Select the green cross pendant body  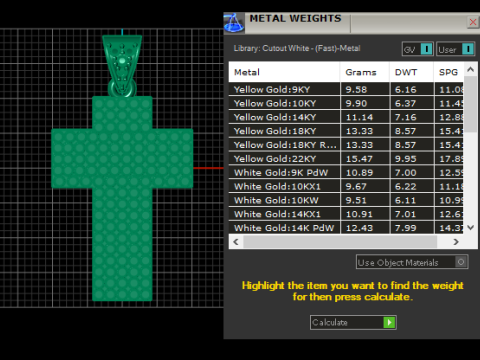(x=122, y=199)
